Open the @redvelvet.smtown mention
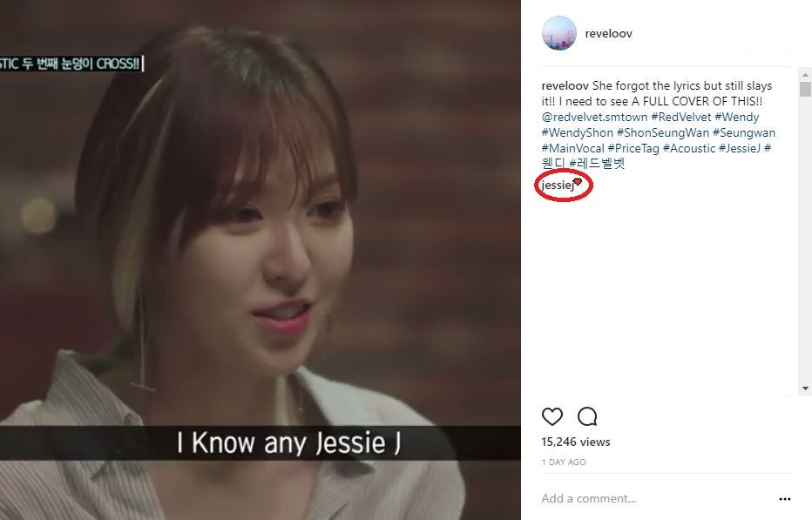The image size is (812, 520). [594, 117]
